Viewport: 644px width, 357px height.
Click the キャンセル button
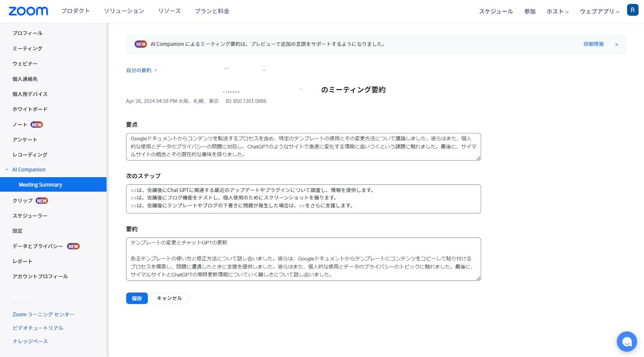(169, 298)
